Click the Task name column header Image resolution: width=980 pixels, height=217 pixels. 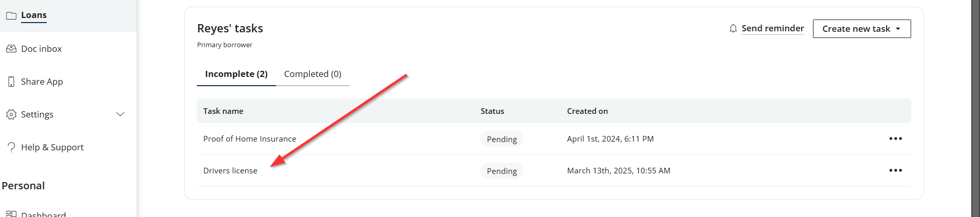(223, 111)
